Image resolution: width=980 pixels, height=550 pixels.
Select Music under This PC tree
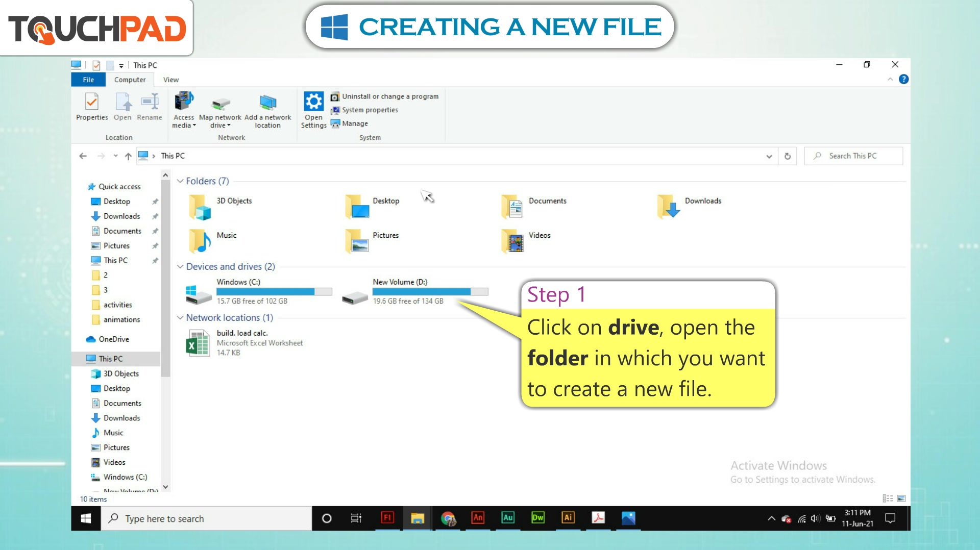point(113,433)
